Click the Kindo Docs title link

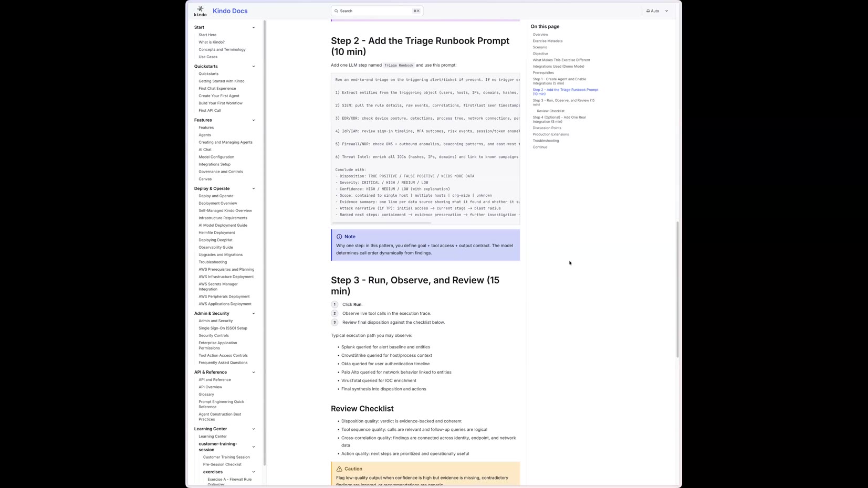229,10
